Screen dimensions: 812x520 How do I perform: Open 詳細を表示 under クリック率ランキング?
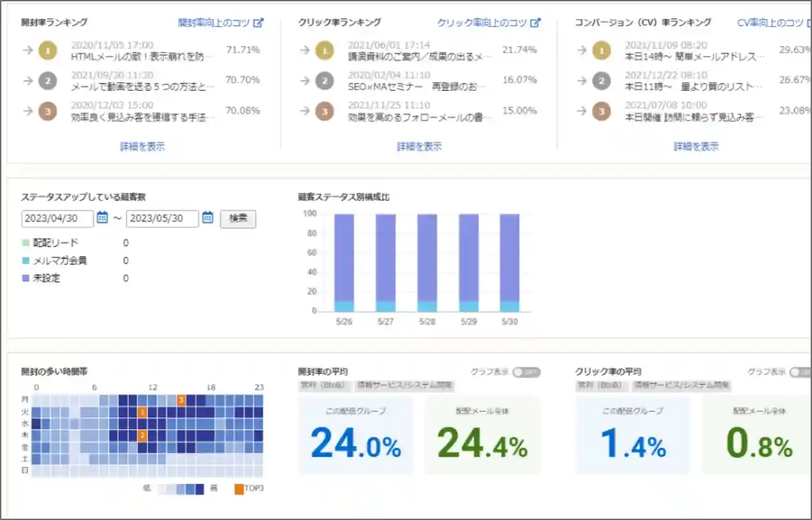(419, 147)
